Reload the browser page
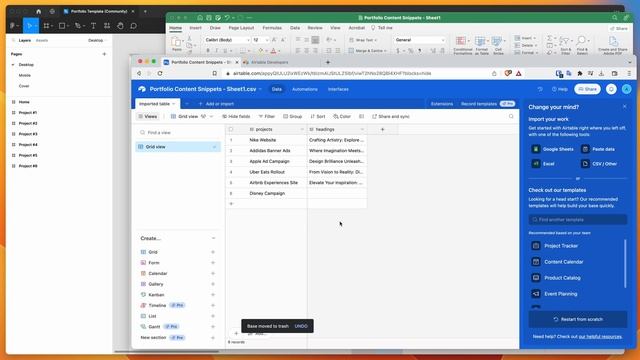 click(160, 73)
